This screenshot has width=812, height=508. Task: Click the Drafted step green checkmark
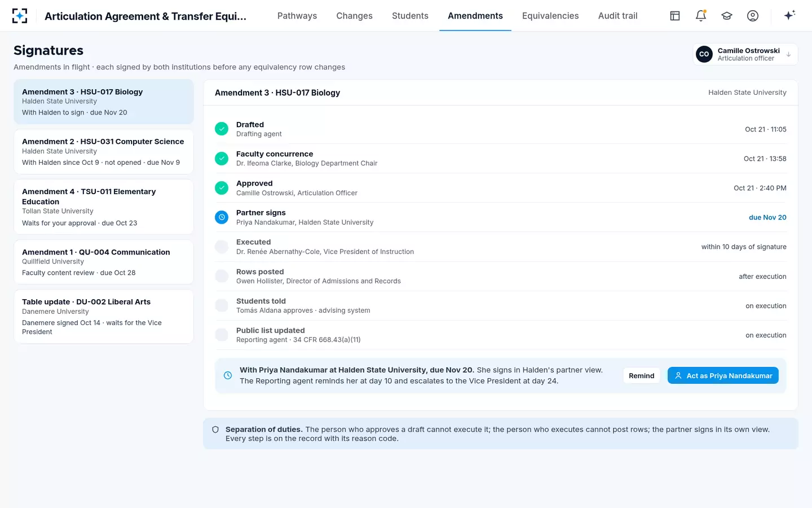point(222,129)
